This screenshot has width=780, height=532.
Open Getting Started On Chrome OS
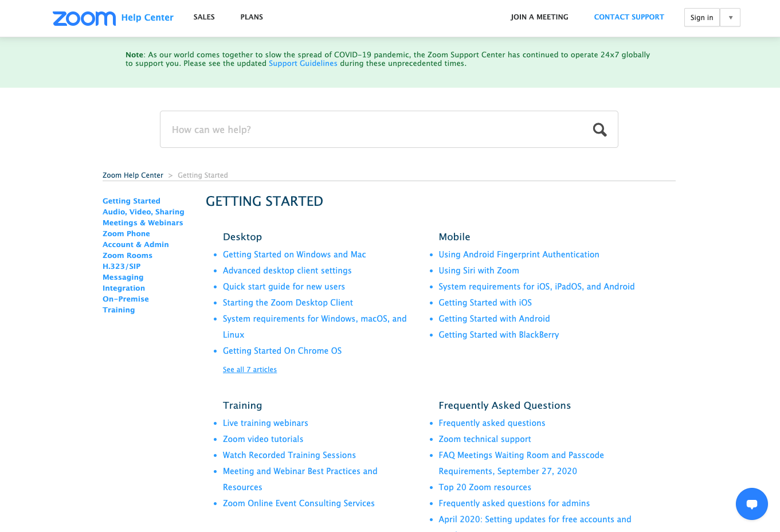282,351
